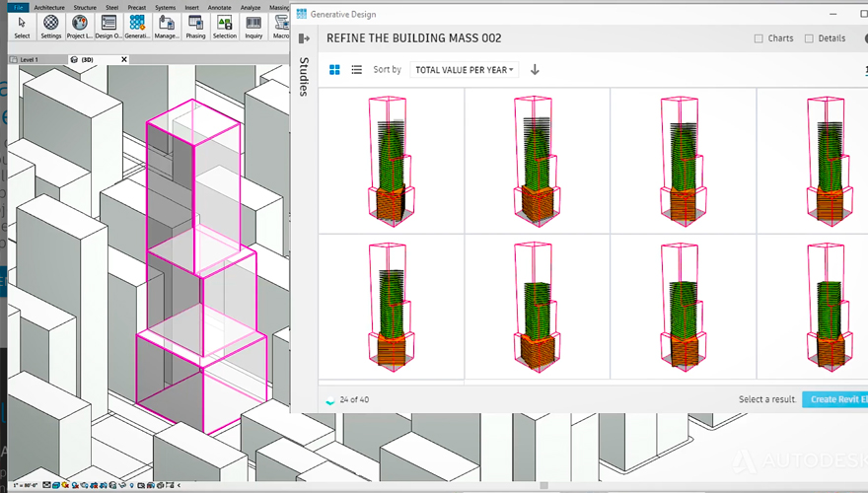Toggle Sun Path icon in view control bar
The height and width of the screenshot is (493, 868).
(x=65, y=485)
